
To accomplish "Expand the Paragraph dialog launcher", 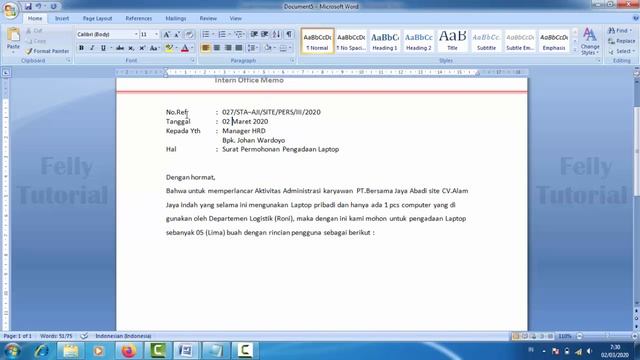I will (x=292, y=60).
